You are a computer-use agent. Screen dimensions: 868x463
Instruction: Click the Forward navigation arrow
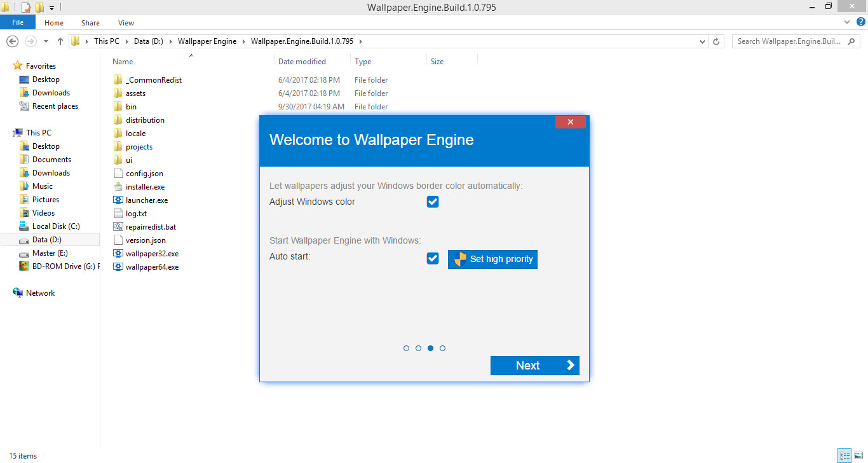pyautogui.click(x=30, y=41)
